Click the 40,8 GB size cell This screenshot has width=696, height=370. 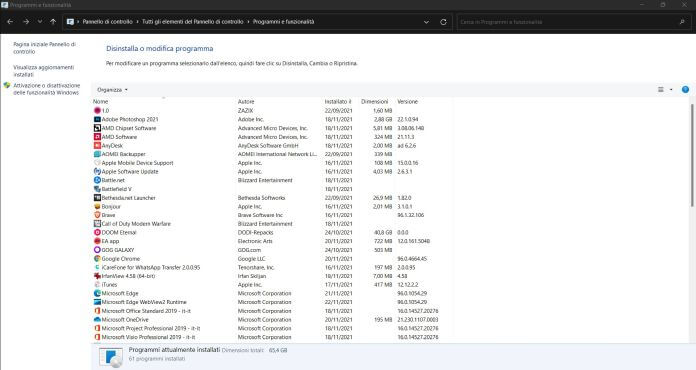click(x=383, y=232)
